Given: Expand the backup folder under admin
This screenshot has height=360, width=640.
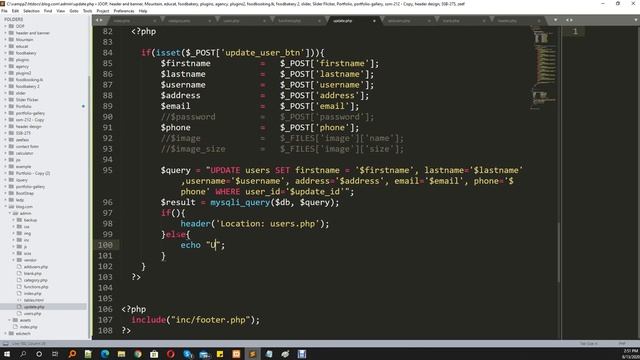Looking at the screenshot, I should 14,220.
